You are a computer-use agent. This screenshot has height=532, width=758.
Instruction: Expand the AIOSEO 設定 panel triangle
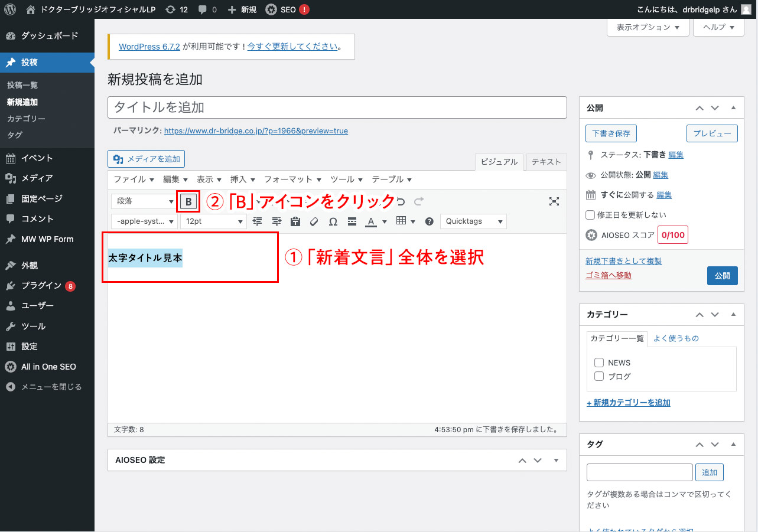(556, 460)
